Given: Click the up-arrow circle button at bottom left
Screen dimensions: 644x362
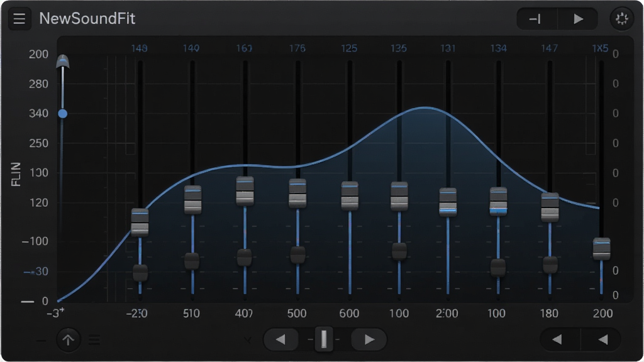Looking at the screenshot, I should pyautogui.click(x=68, y=340).
